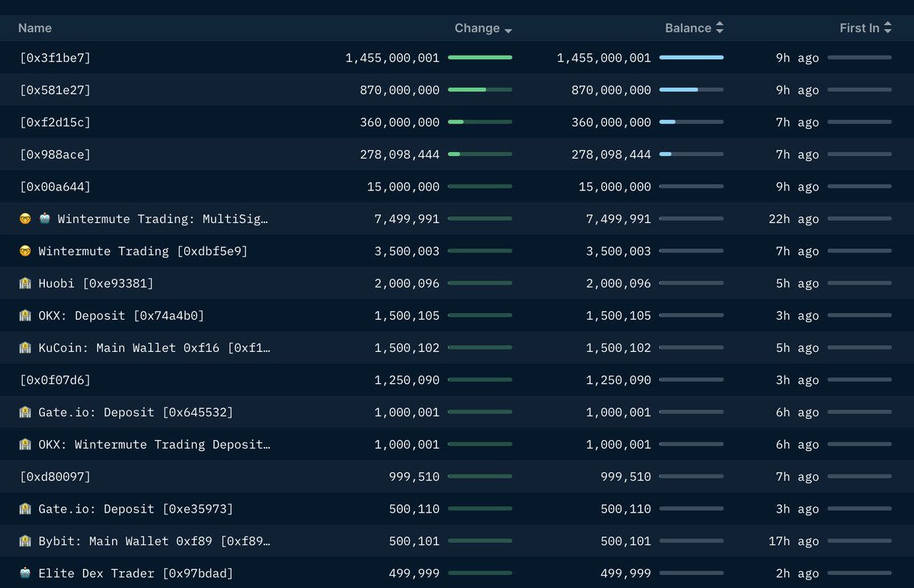914x588 pixels.
Task: Click the 17h ago first-in time
Action: click(x=794, y=542)
